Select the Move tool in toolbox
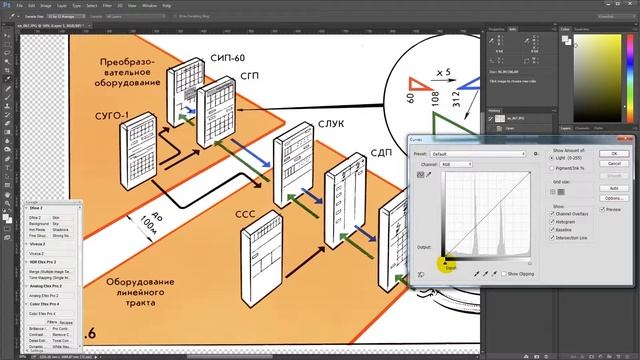Image resolution: width=640 pixels, height=360 pixels. [7, 36]
